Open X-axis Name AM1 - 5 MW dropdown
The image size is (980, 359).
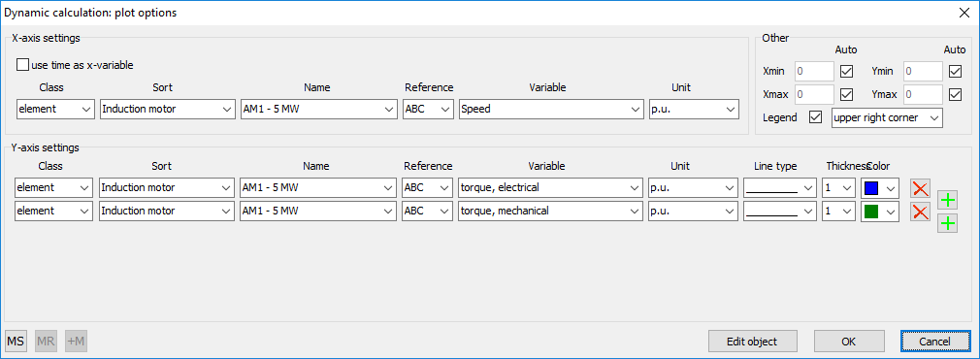(x=318, y=109)
